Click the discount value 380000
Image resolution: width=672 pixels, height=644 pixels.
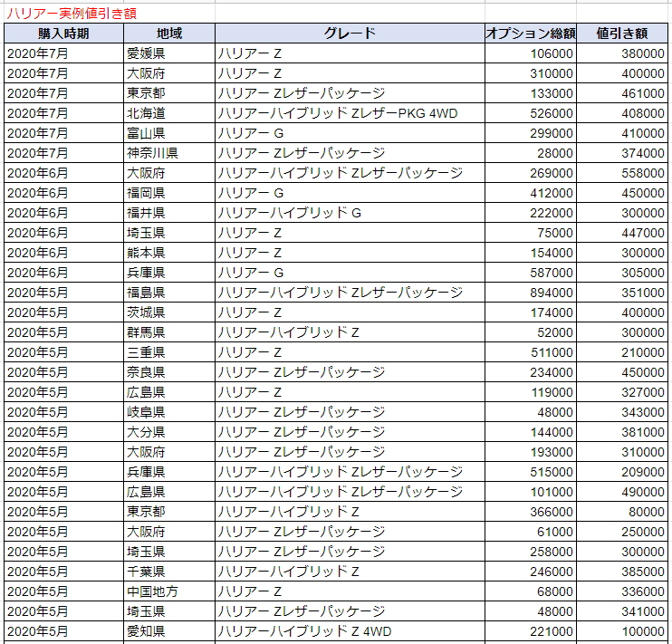click(x=622, y=53)
